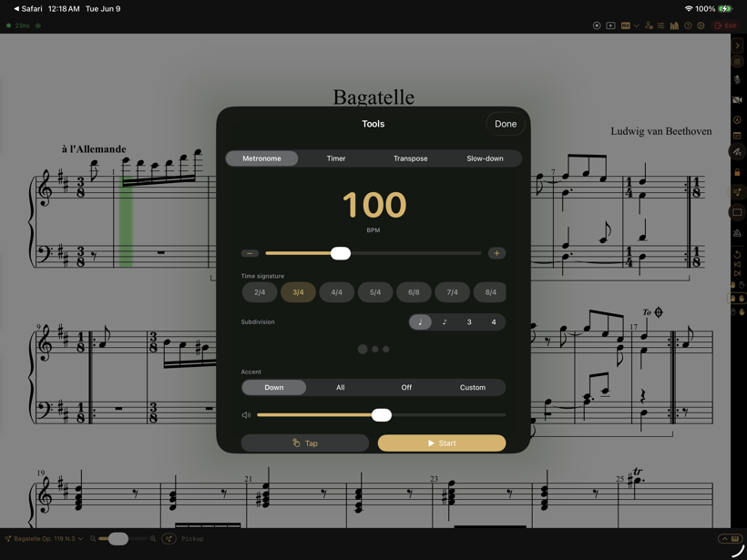Click the circled play icon near Exit
The width and height of the screenshot is (747, 560).
pyautogui.click(x=701, y=25)
